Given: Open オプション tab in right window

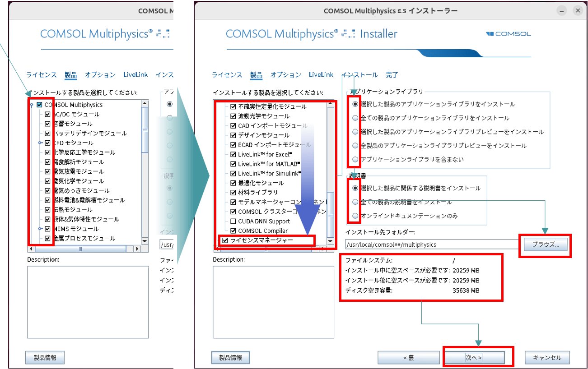Looking at the screenshot, I should [x=286, y=75].
